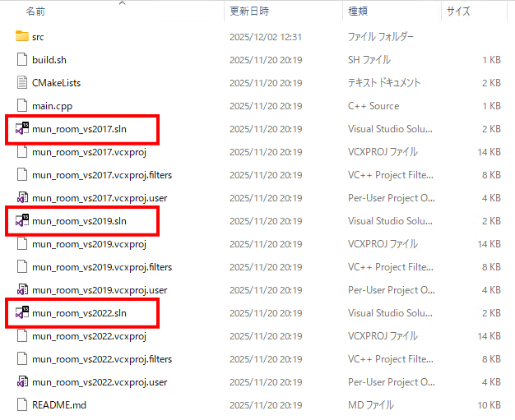Viewport: 515px width, 420px height.
Task: Select mun_room_vs2022.vcxproj file name
Action: tap(89, 336)
